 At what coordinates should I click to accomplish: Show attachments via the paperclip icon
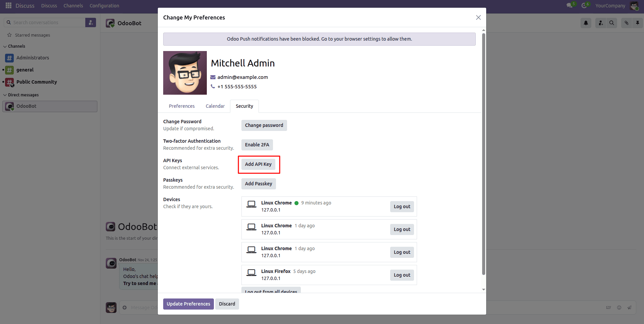[x=626, y=23]
